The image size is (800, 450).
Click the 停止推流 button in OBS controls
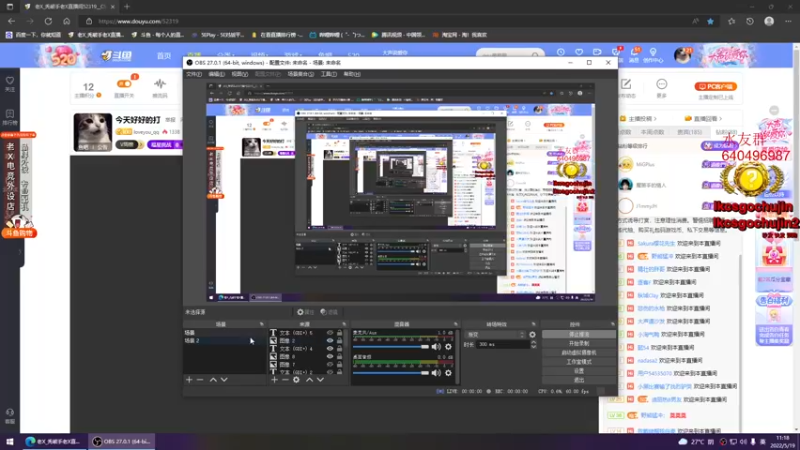click(579, 335)
